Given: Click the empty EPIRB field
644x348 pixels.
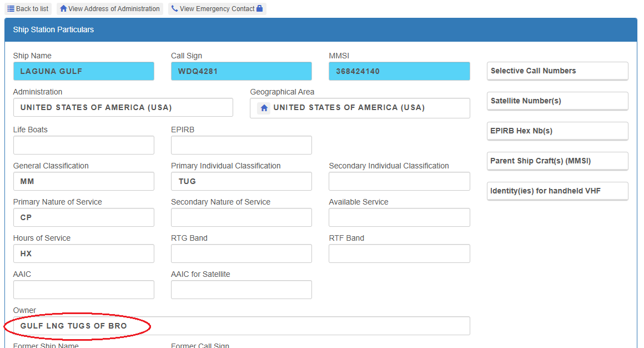Looking at the screenshot, I should coord(241,145).
